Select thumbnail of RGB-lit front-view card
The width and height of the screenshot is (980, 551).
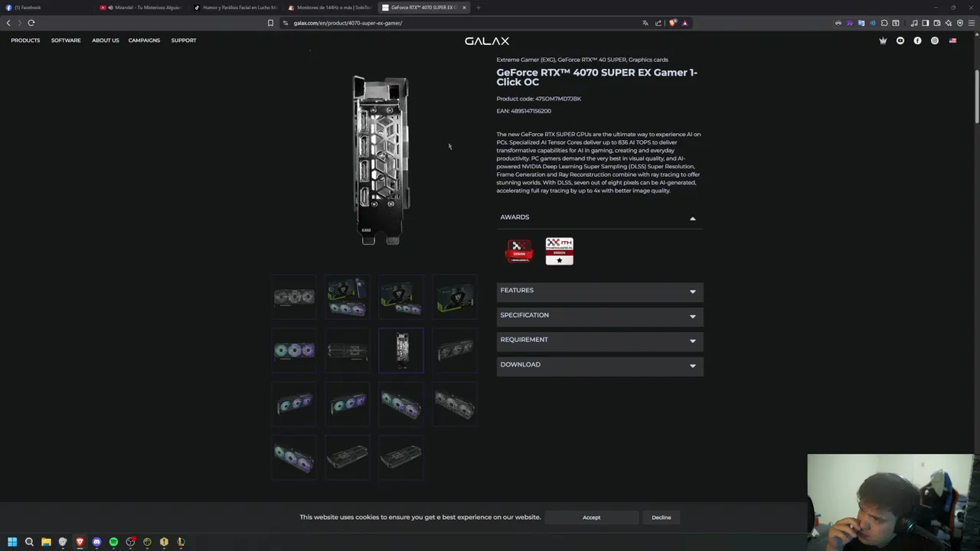[x=294, y=350]
